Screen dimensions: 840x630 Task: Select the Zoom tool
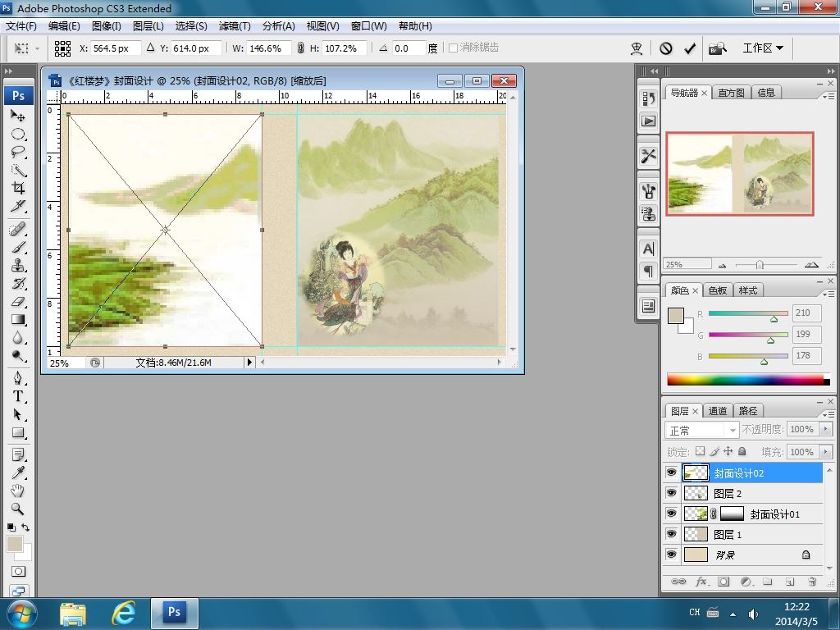click(x=18, y=509)
